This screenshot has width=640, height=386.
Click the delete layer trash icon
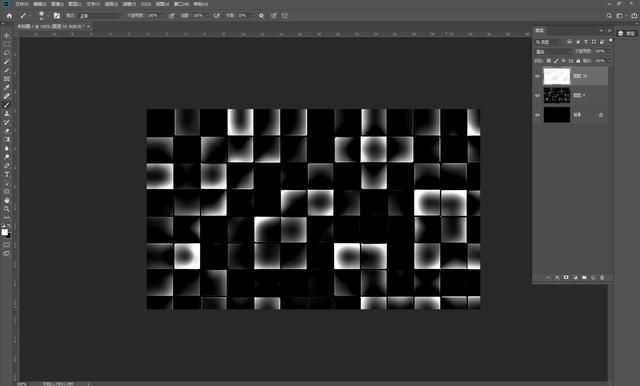[602, 277]
